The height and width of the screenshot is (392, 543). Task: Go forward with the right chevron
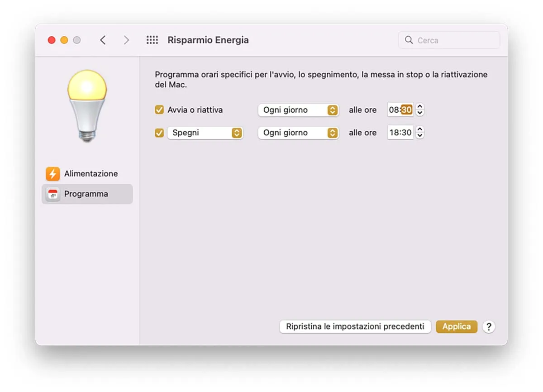click(126, 40)
